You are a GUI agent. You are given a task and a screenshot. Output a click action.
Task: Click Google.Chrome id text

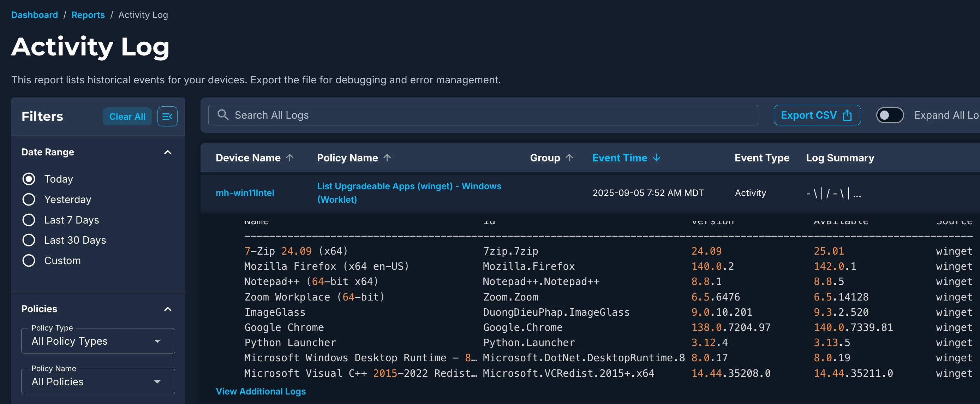tap(523, 327)
